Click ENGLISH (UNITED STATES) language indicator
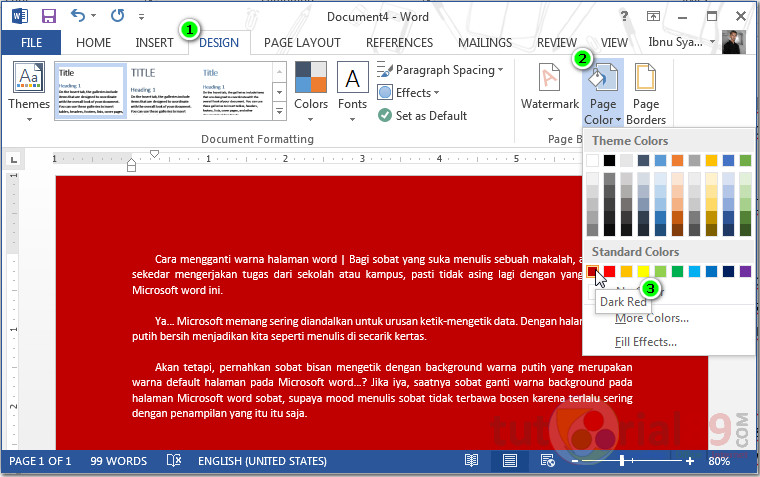Image resolution: width=760 pixels, height=477 pixels. [x=262, y=461]
